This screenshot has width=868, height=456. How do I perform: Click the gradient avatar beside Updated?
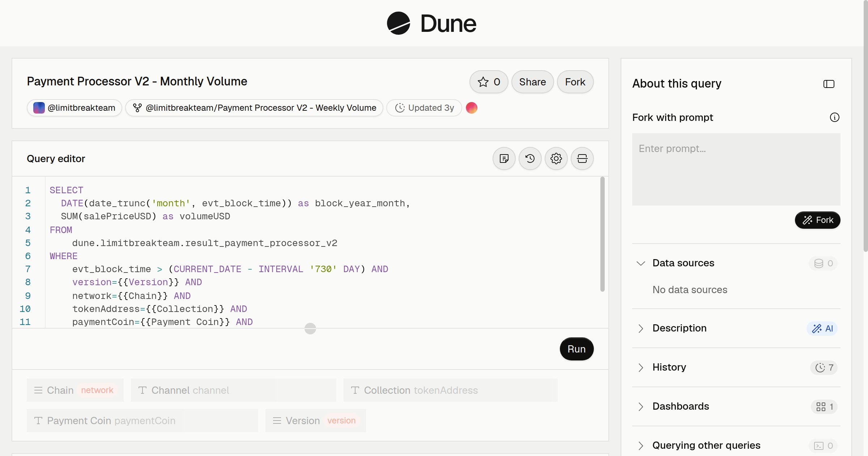click(x=471, y=108)
